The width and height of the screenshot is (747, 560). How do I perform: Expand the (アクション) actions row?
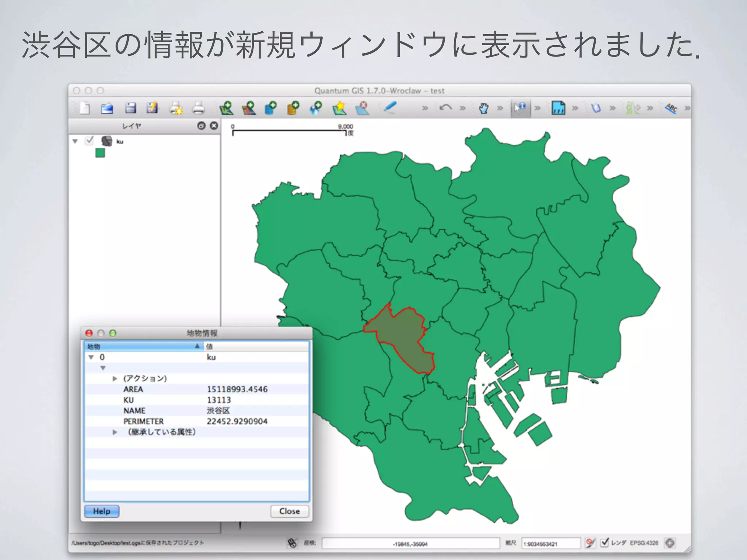click(x=115, y=378)
